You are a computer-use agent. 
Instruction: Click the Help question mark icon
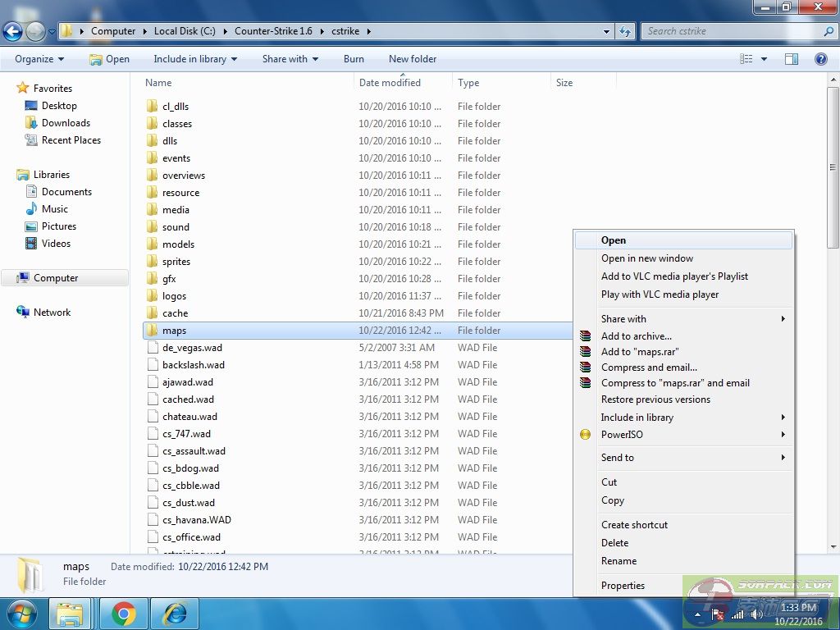point(820,59)
